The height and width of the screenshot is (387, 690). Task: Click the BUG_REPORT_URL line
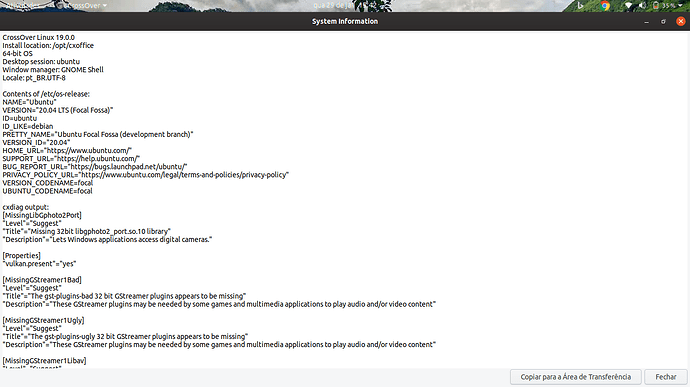coord(95,167)
